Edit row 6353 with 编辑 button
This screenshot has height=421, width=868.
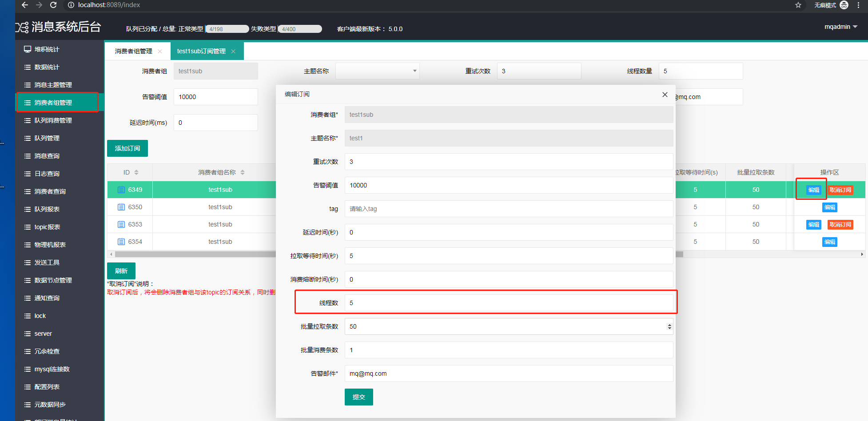814,225
